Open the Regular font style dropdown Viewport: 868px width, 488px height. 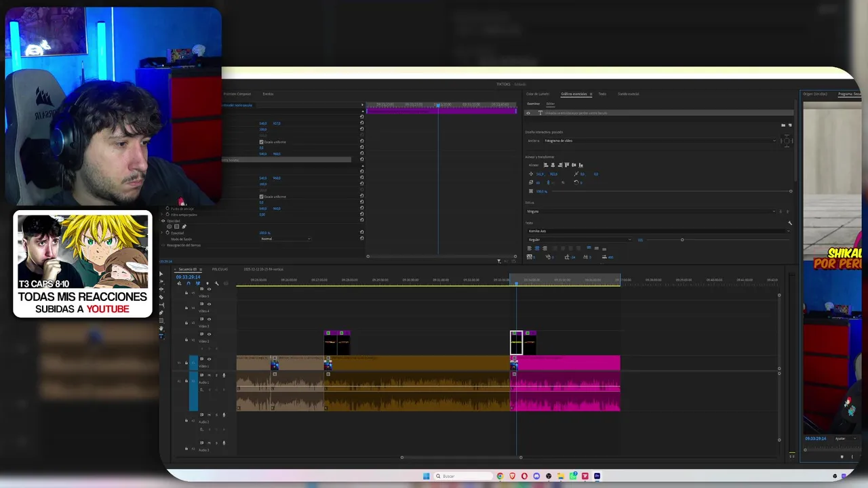coord(578,240)
